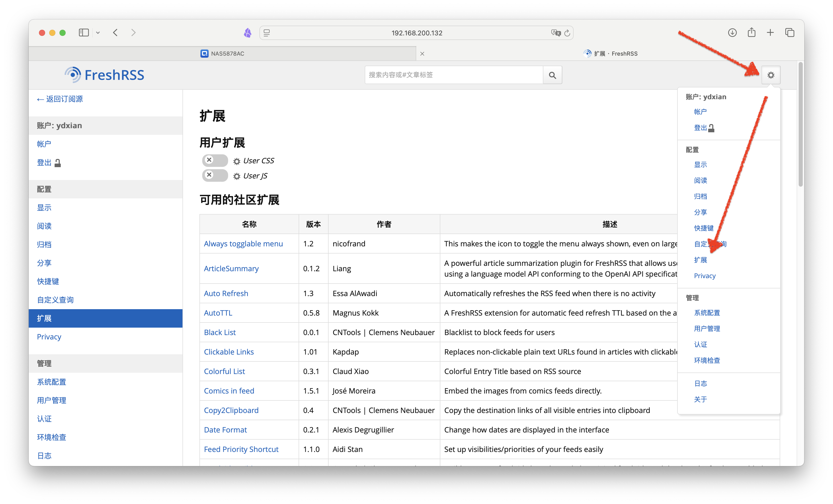Open 用户管理 in left sidebar
This screenshot has height=504, width=833.
pos(51,401)
